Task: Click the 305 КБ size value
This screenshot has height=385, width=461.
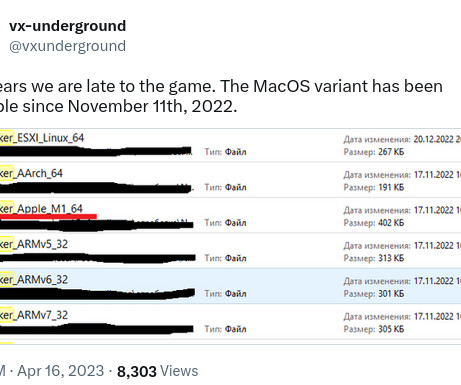Action: pyautogui.click(x=391, y=329)
